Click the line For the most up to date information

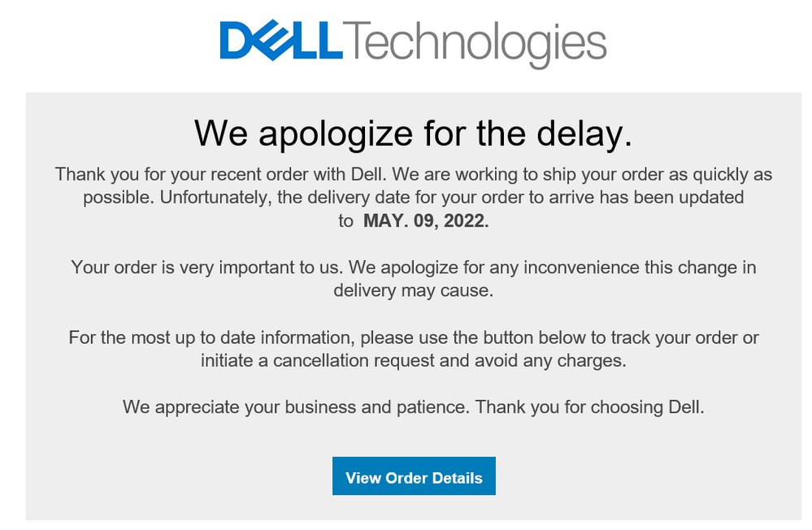[x=413, y=338]
